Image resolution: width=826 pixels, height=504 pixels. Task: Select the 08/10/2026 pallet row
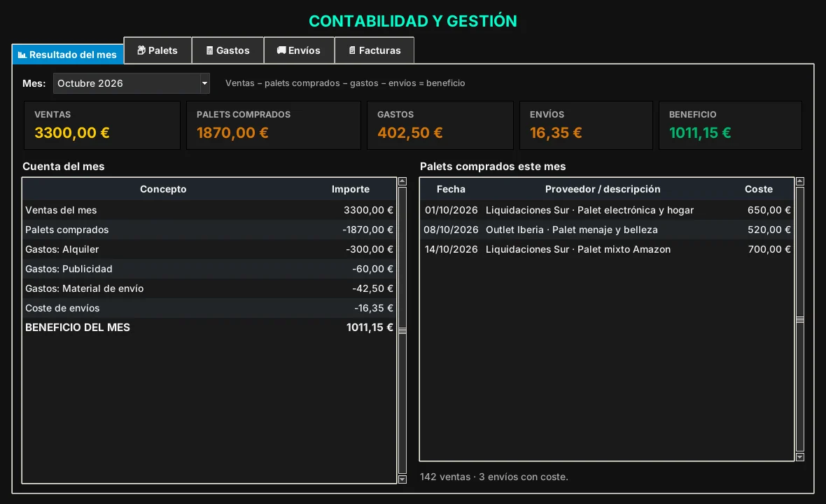pyautogui.click(x=607, y=230)
